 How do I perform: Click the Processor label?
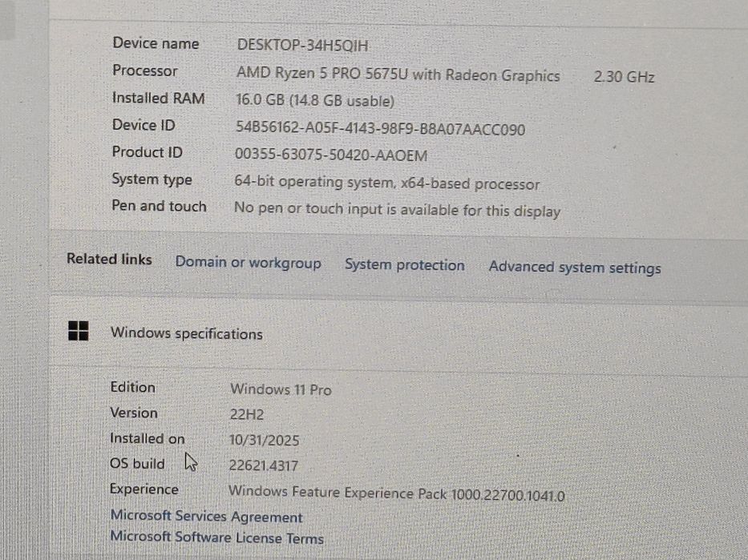point(145,71)
